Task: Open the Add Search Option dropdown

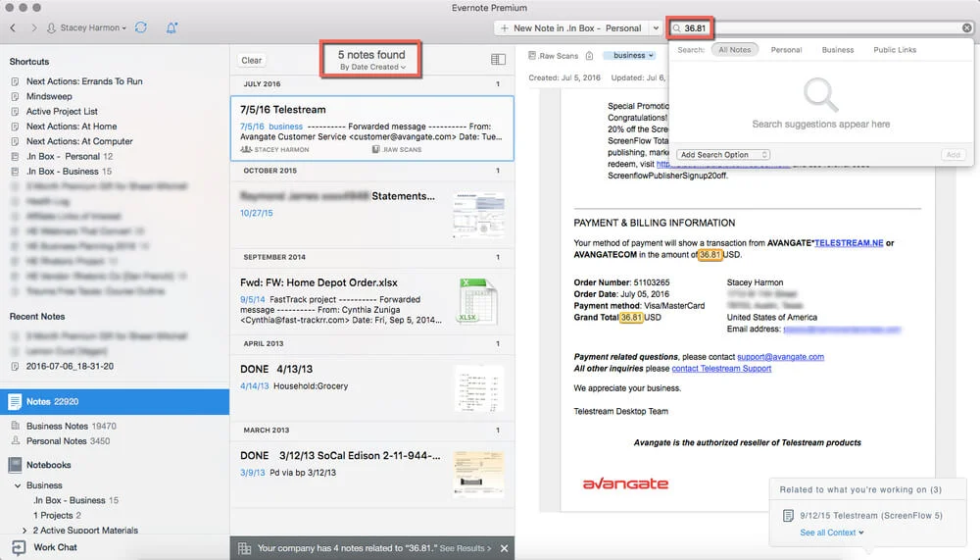Action: tap(723, 155)
